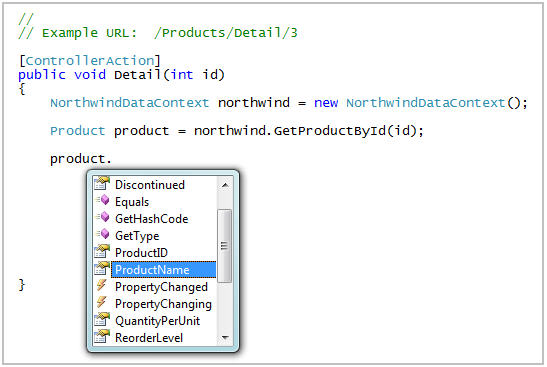Click the GetHashCode method icon

pos(103,217)
